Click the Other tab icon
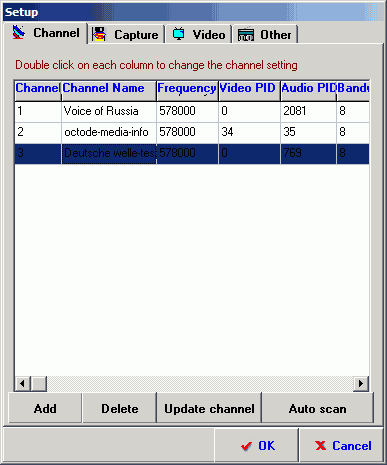This screenshot has height=465, width=387. coord(246,34)
